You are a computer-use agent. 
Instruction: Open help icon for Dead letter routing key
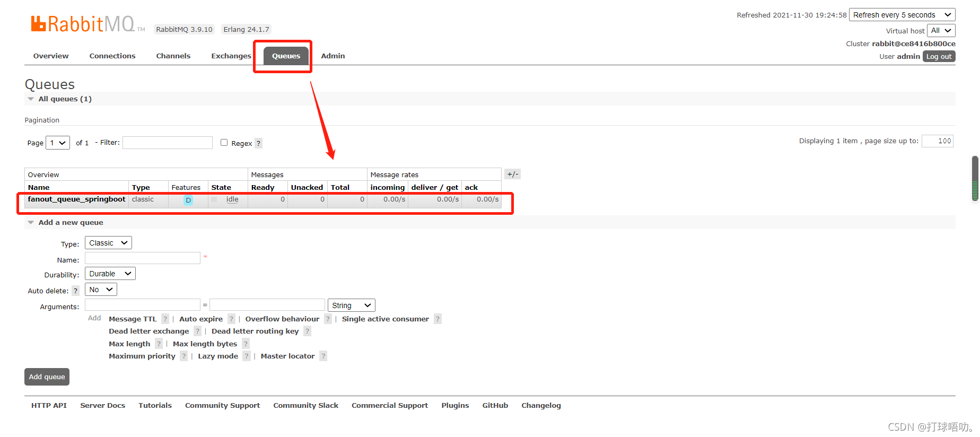(x=307, y=331)
